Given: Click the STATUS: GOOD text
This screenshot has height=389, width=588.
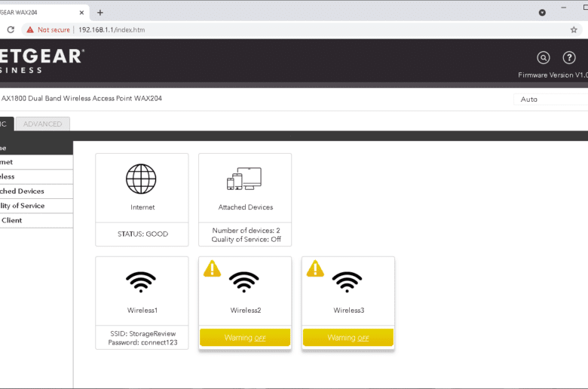Looking at the screenshot, I should tap(143, 234).
